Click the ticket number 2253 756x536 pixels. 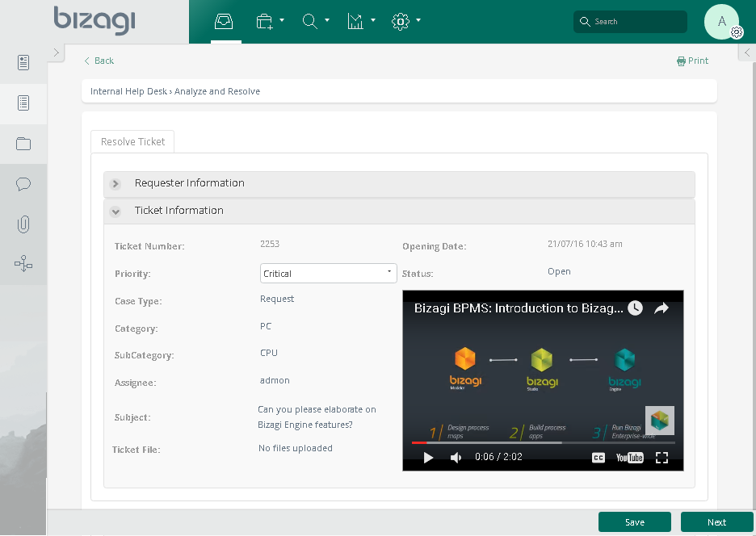pyautogui.click(x=270, y=244)
